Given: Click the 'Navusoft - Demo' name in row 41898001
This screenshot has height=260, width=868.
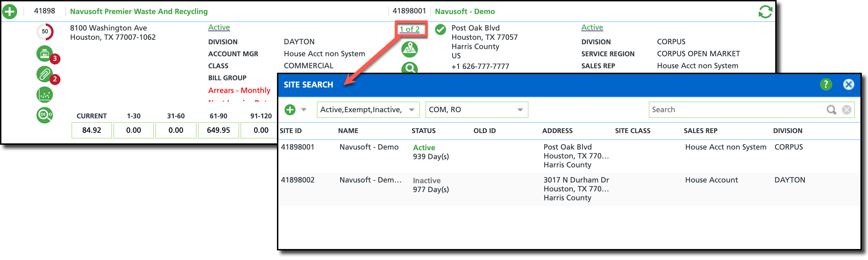Looking at the screenshot, I should [x=369, y=147].
